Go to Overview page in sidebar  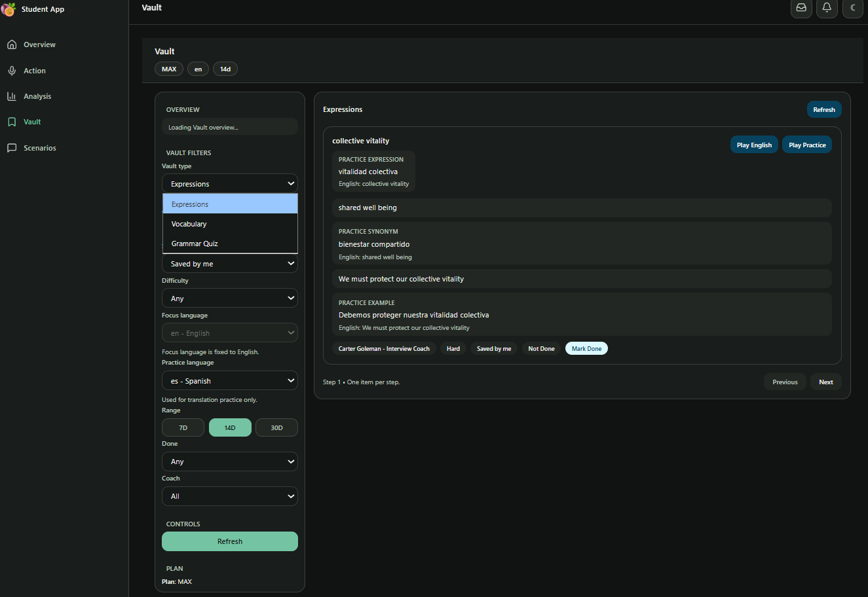click(x=39, y=45)
